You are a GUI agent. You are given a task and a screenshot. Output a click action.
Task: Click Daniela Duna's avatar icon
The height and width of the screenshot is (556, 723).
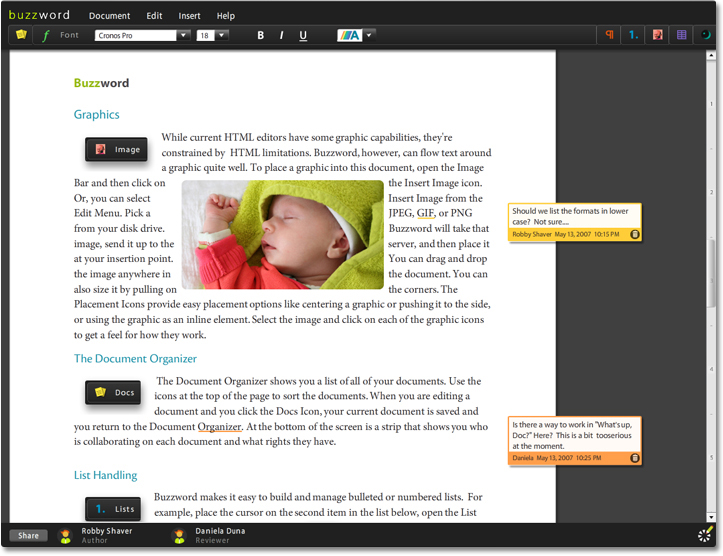coord(179,536)
